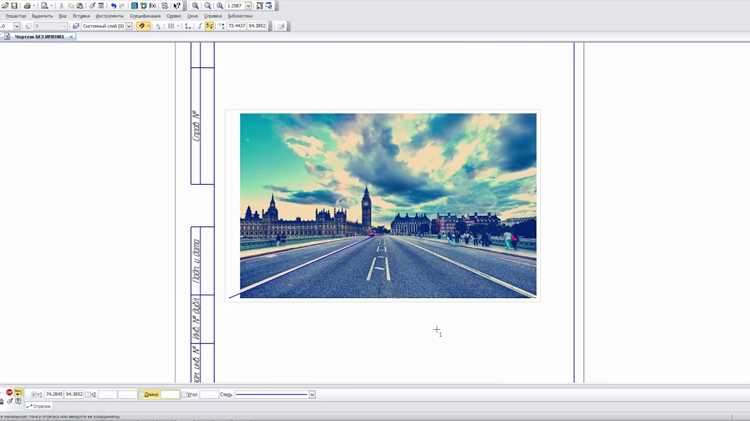Image resolution: width=750 pixels, height=421 pixels.
Task: Click the Copy icon in the toolbar
Action: pos(71,6)
